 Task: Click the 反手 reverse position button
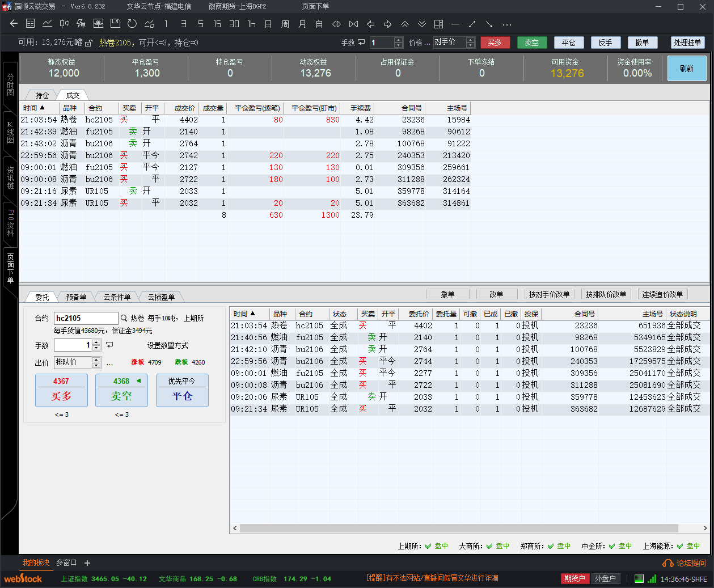(x=606, y=43)
